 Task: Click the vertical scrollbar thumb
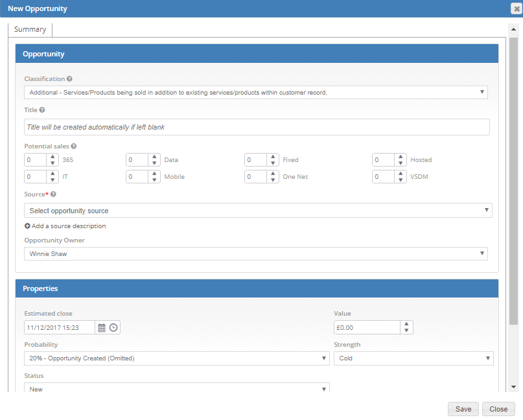click(x=514, y=181)
